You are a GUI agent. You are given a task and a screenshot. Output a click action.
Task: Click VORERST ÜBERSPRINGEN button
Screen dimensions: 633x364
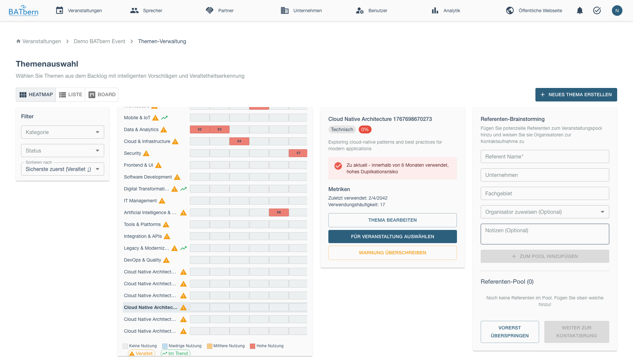point(510,332)
